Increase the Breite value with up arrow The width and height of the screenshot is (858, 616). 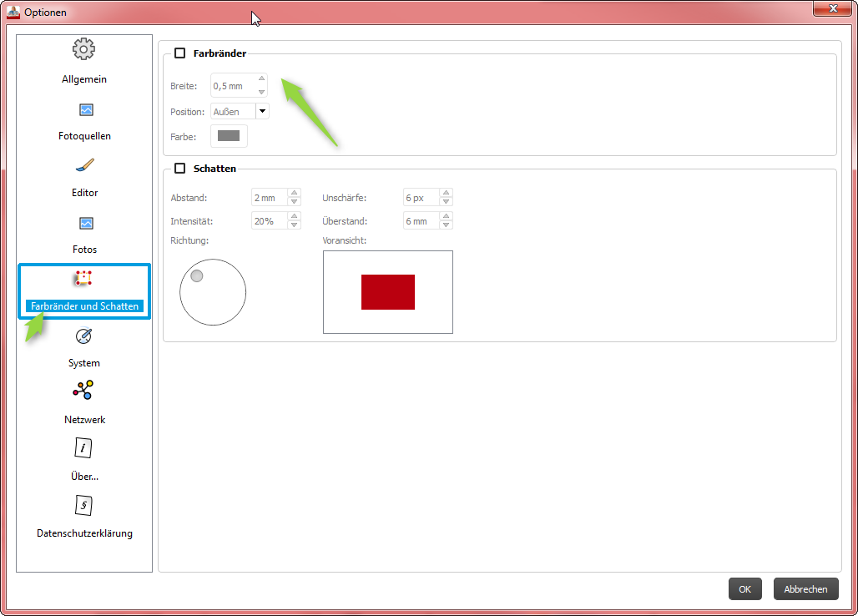261,79
